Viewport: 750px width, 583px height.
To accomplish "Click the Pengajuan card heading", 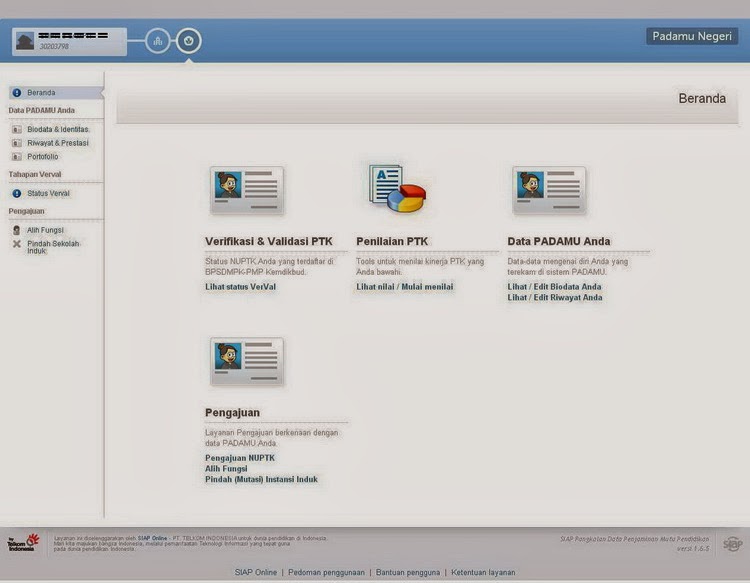I will tap(232, 413).
